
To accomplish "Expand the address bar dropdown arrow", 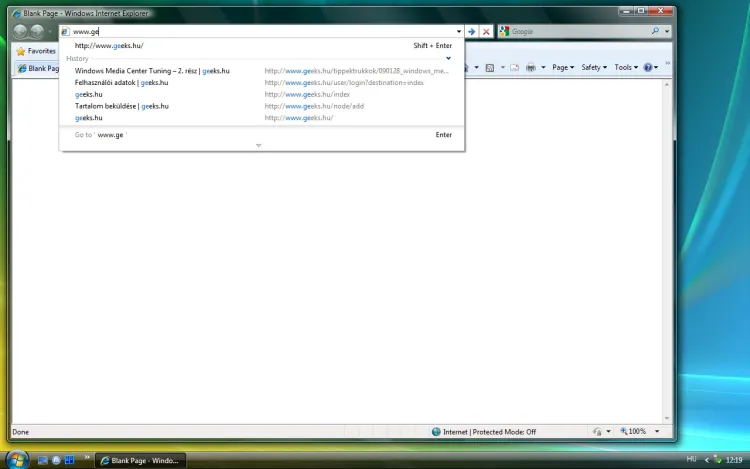I will pos(458,32).
